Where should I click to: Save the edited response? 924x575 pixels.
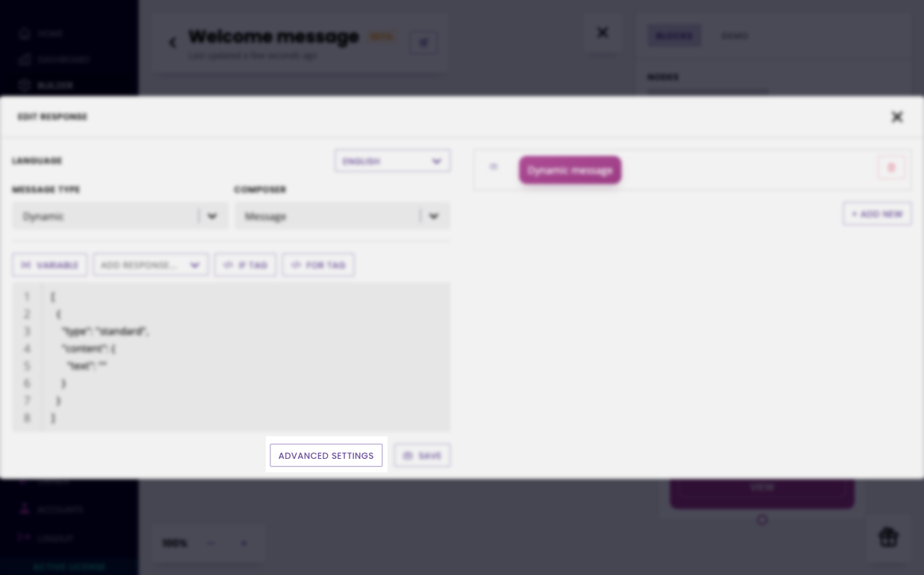(x=423, y=455)
